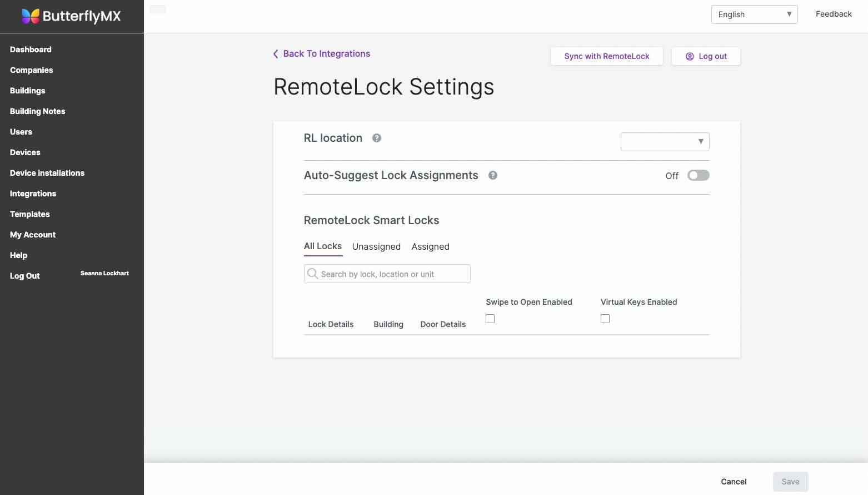
Task: Open help tooltip for Auto-Suggest Lock Assignments
Action: coord(492,175)
